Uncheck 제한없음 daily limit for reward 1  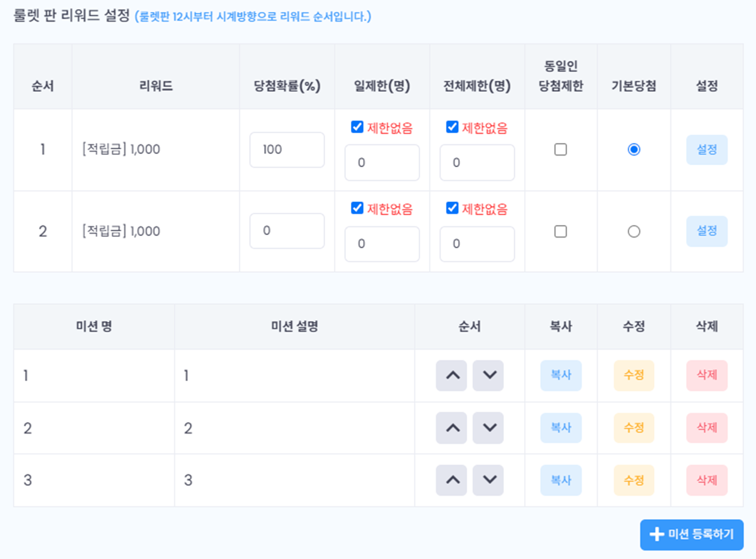point(357,127)
